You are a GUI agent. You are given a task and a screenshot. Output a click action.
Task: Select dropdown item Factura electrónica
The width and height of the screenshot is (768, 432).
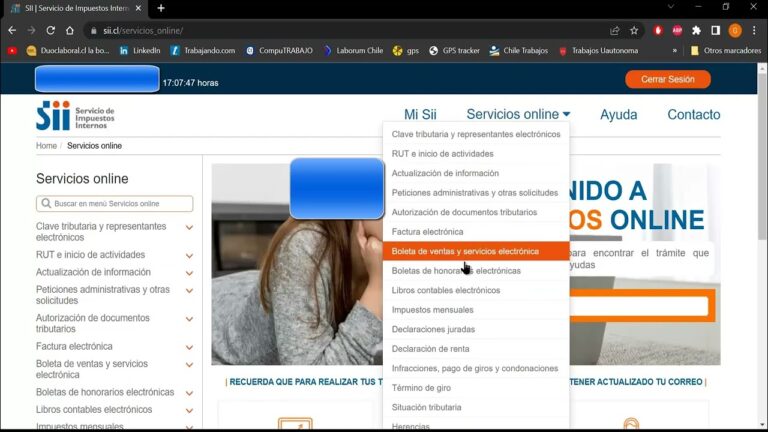click(476, 232)
